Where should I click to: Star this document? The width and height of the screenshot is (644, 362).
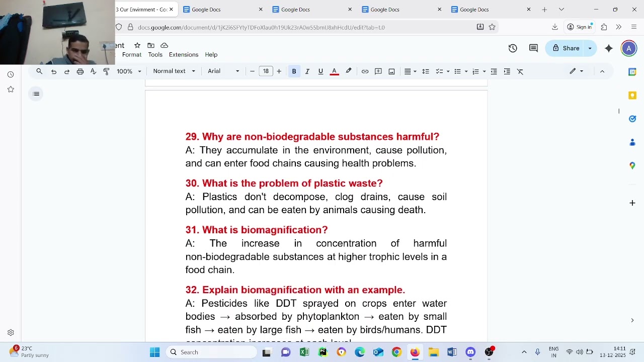tap(137, 45)
